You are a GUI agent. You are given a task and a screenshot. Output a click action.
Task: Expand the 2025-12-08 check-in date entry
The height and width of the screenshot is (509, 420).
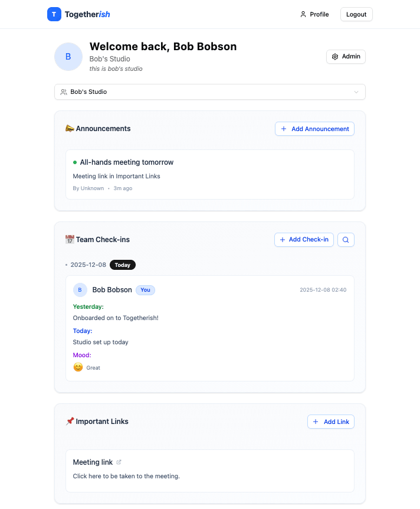88,265
